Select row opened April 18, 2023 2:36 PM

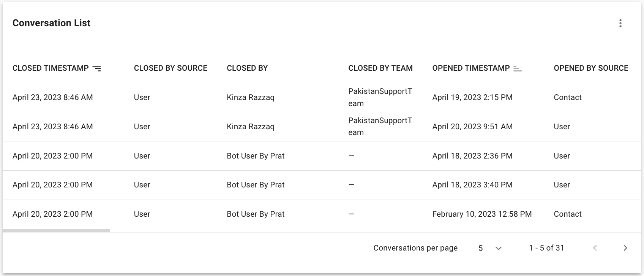(x=472, y=156)
